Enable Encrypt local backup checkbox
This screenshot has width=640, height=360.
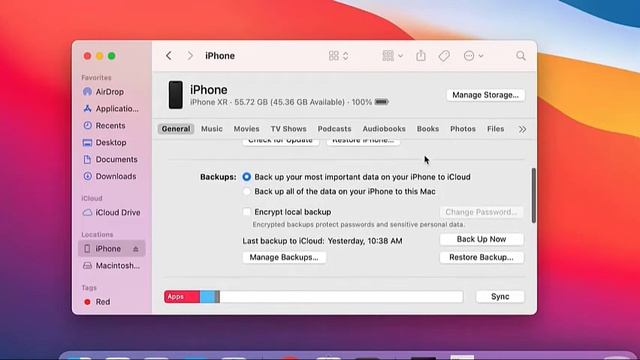pos(247,212)
